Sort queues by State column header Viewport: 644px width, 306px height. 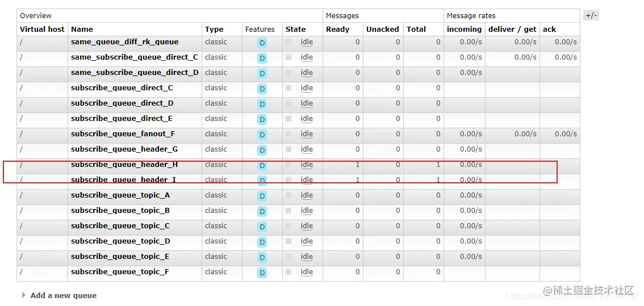[296, 29]
